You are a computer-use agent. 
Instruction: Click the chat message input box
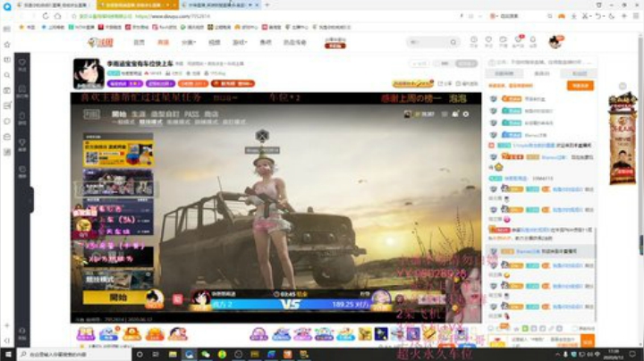545,341
